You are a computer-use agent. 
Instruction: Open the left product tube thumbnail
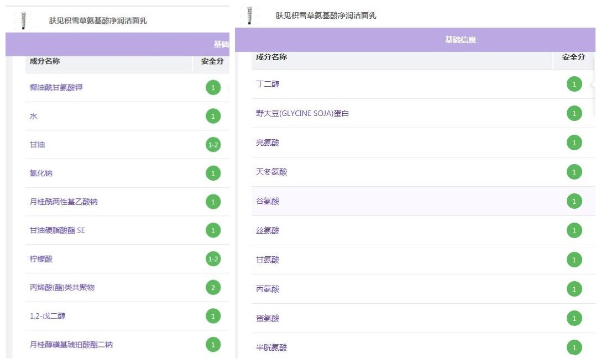click(x=23, y=21)
